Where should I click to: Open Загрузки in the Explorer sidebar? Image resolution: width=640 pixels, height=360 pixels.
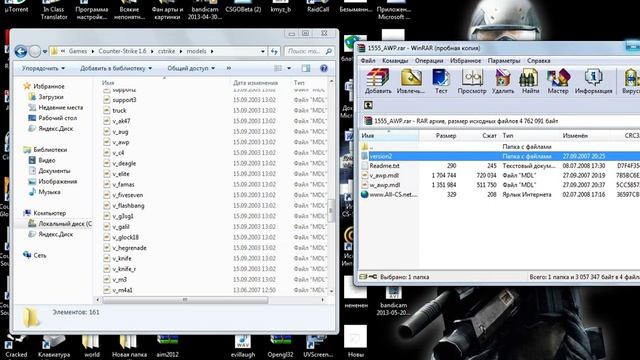[x=46, y=97]
